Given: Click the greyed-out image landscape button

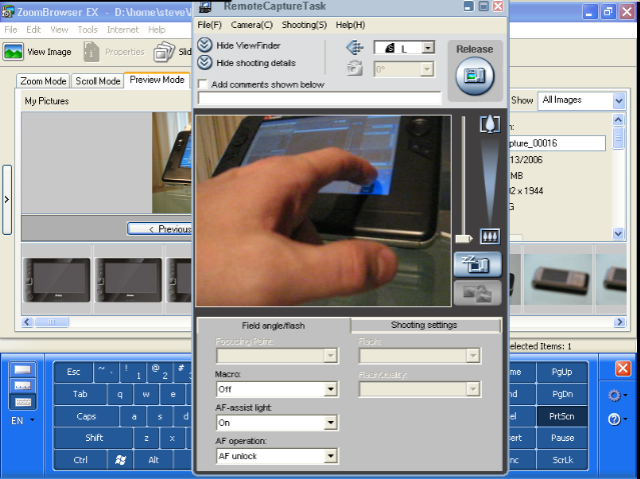Looking at the screenshot, I should pyautogui.click(x=478, y=293).
